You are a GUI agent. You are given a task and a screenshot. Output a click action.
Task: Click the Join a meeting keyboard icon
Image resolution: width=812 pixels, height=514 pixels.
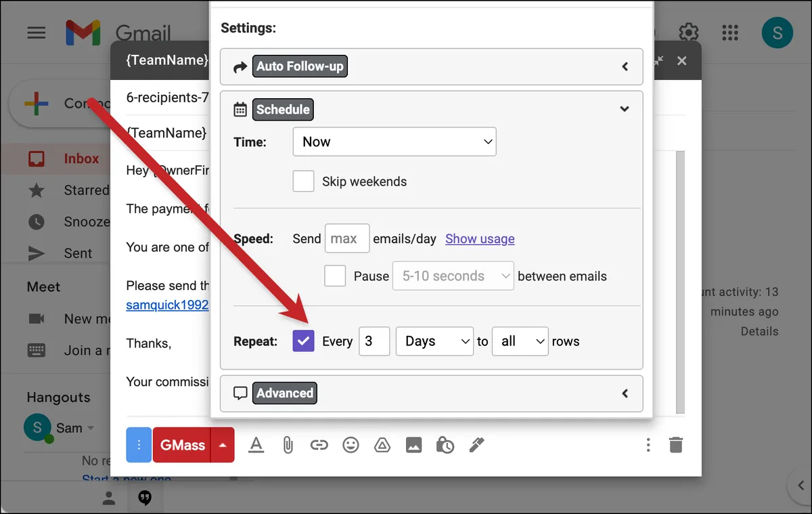37,350
